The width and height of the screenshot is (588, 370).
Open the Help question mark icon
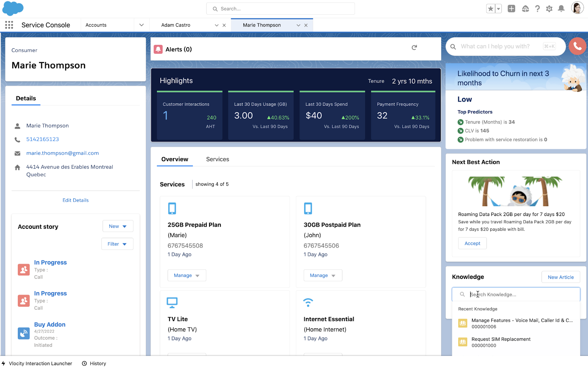(537, 9)
